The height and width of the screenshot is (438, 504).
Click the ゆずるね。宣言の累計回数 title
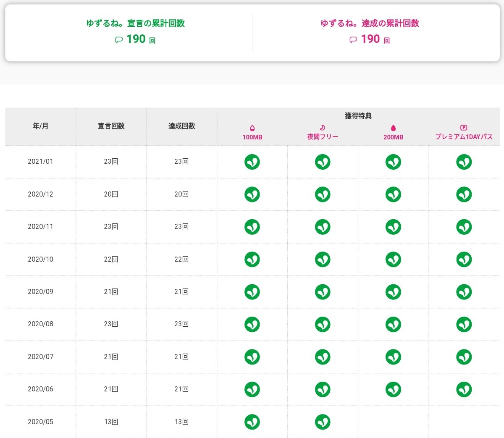pyautogui.click(x=135, y=24)
